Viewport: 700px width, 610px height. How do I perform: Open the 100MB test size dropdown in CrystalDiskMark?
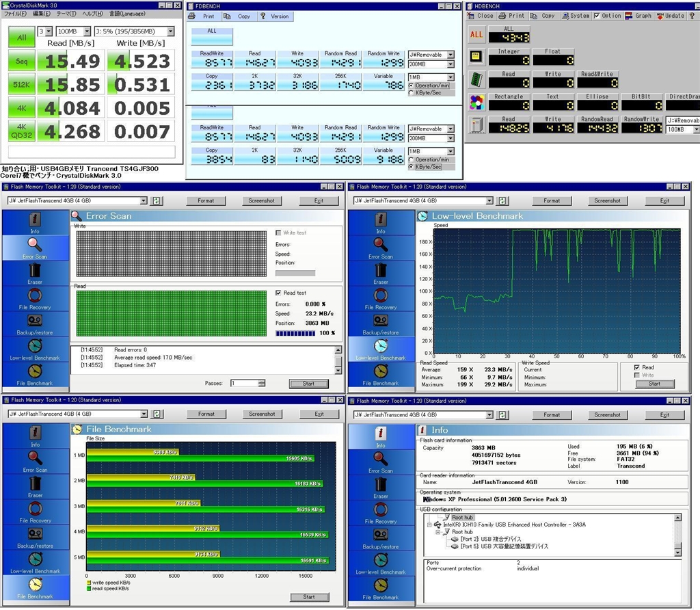point(87,31)
